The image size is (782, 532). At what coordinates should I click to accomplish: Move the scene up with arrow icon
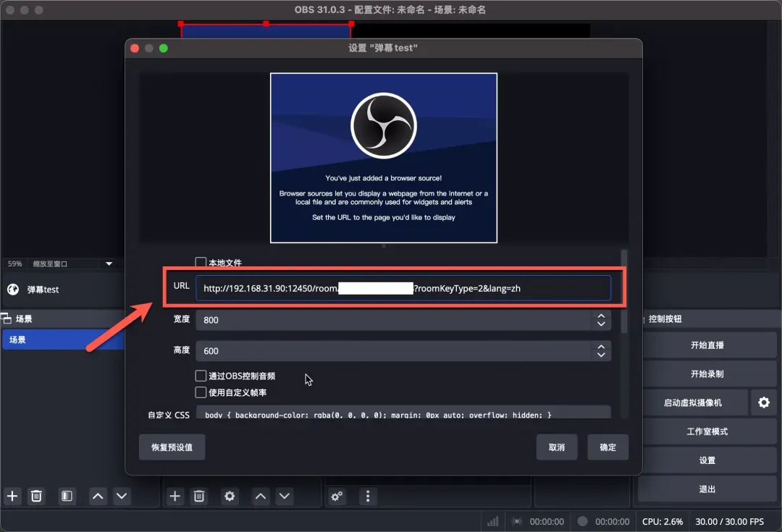[98, 496]
